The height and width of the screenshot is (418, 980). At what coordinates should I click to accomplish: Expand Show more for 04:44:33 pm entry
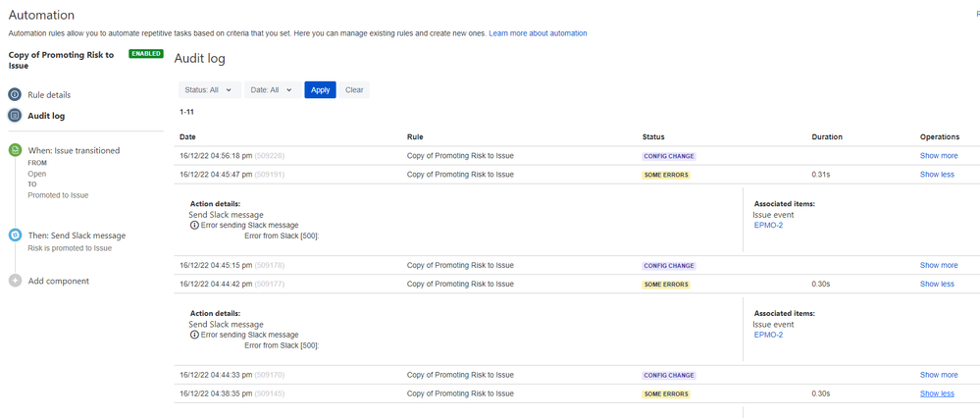click(939, 375)
